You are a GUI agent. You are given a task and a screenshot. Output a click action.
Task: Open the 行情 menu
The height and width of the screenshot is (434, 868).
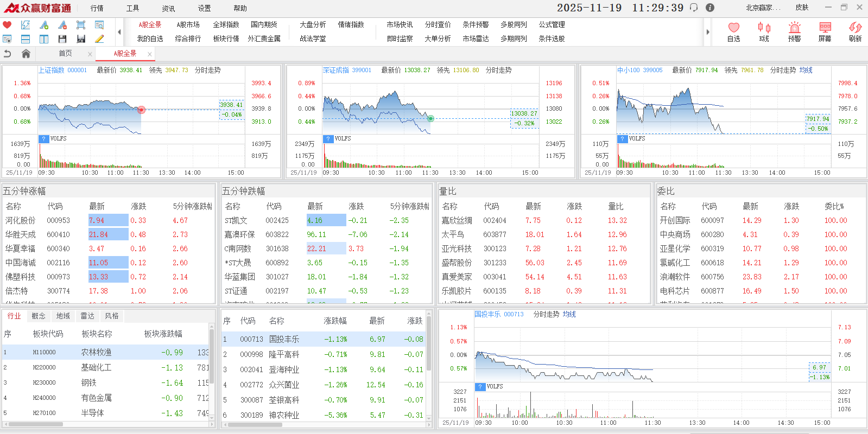click(x=97, y=8)
